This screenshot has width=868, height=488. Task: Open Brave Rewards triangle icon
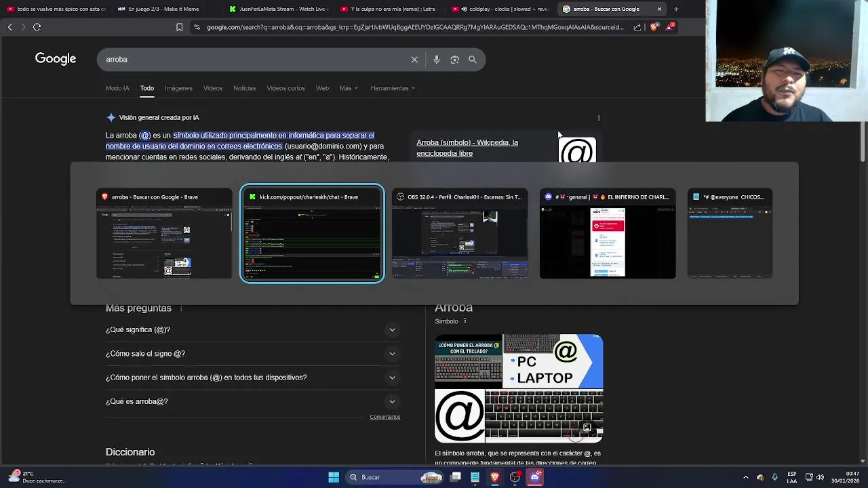[x=670, y=27]
